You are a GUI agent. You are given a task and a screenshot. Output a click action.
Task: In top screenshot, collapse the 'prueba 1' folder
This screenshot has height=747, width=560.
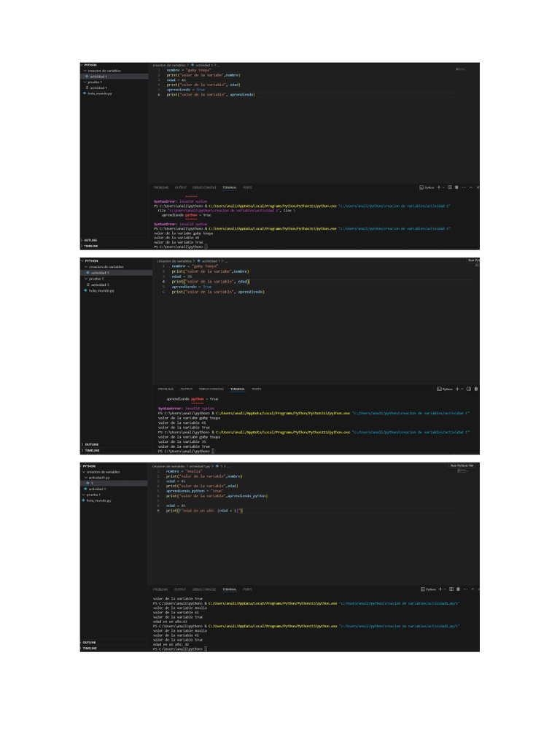pos(93,82)
